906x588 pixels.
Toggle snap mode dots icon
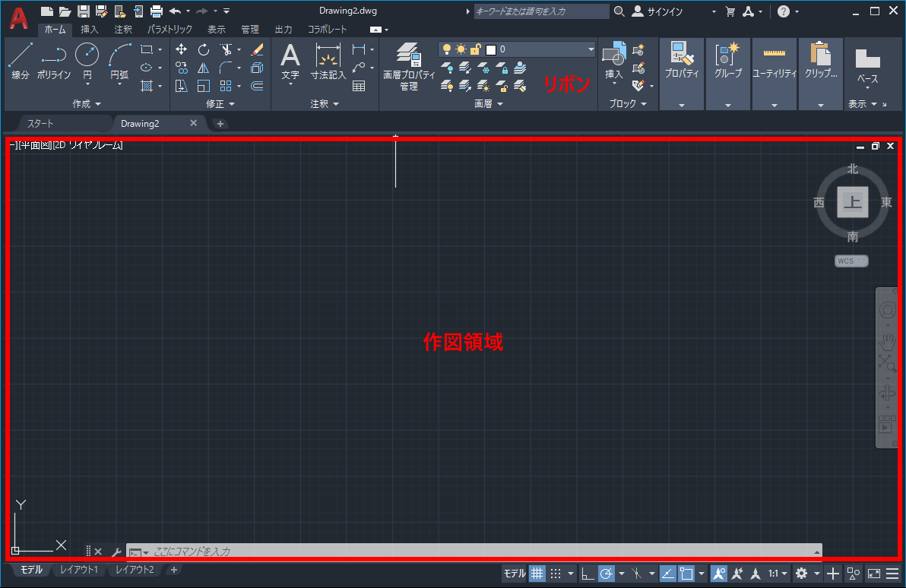(x=556, y=574)
